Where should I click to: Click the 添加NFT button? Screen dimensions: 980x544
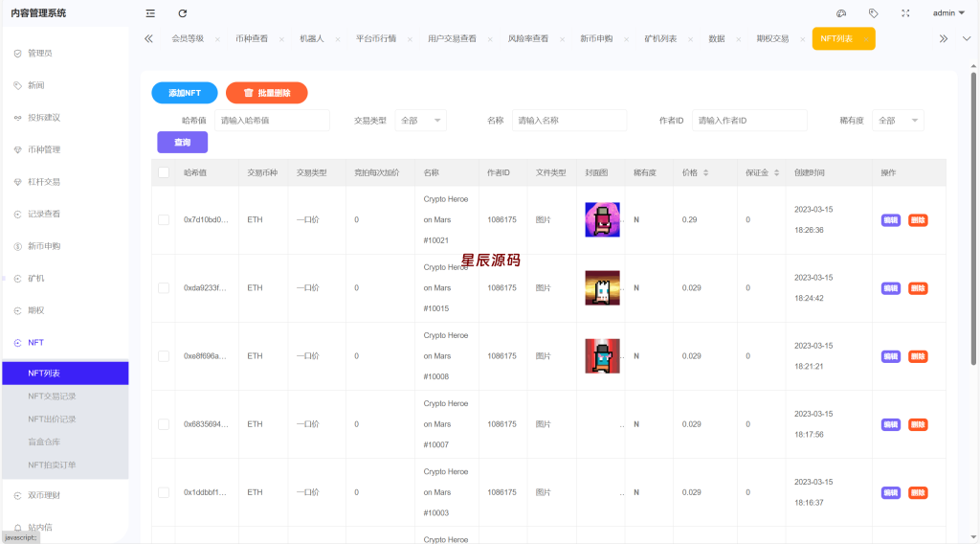[x=185, y=93]
